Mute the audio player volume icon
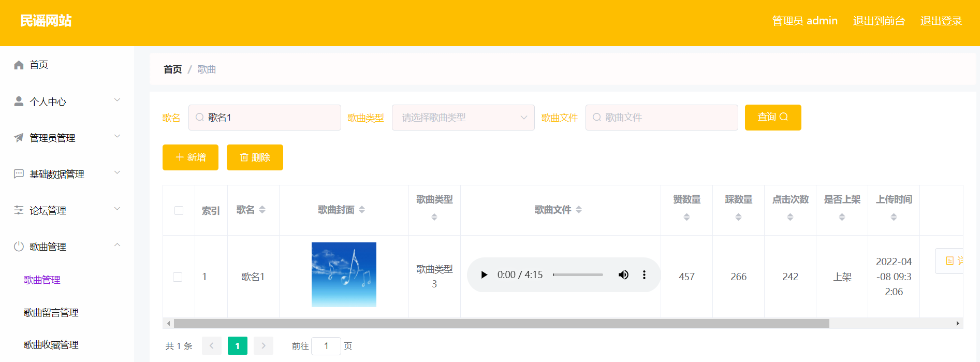The height and width of the screenshot is (362, 980). [x=623, y=275]
